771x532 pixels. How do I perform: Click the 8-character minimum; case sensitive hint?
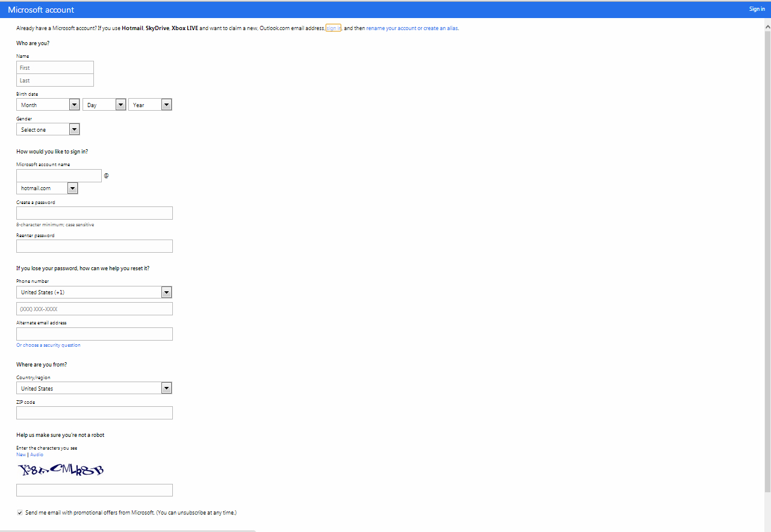[55, 224]
